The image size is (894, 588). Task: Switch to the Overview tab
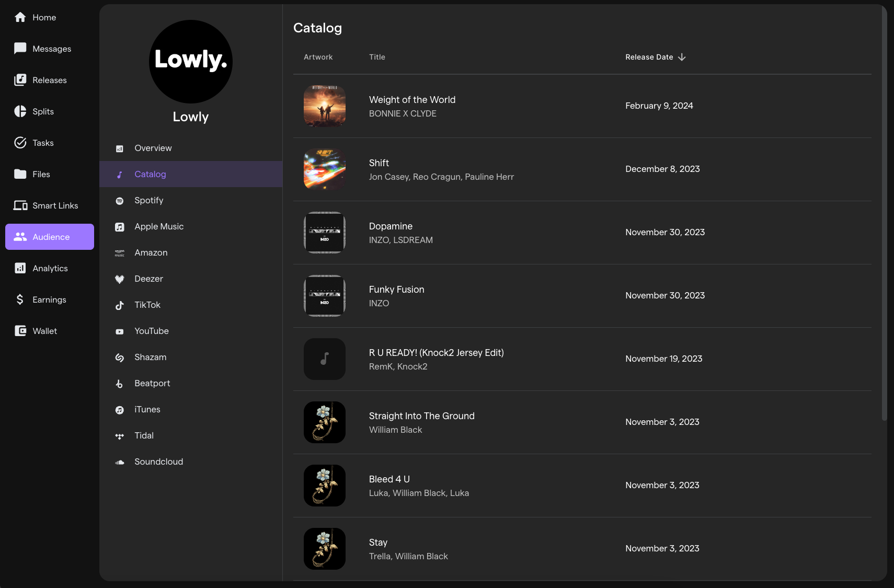(x=191, y=148)
